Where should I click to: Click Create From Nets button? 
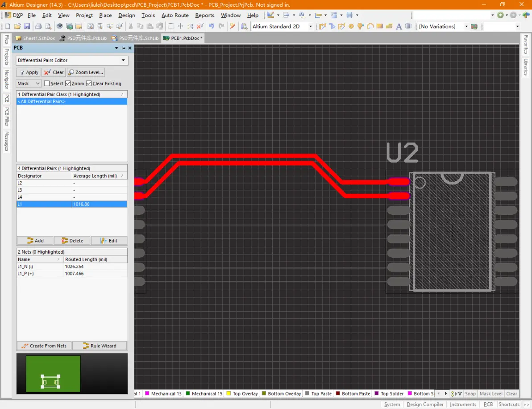(44, 346)
